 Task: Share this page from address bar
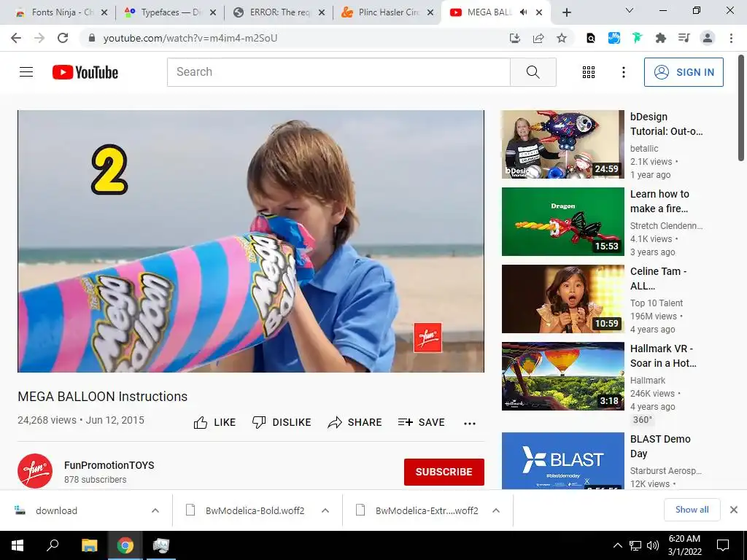point(538,38)
